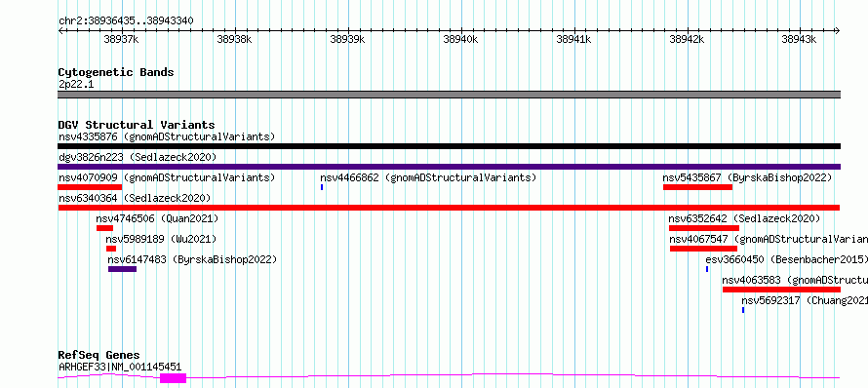Screen dimensions: 868x388
Task: Click the chr2:38936435..38943340 coordinate label
Action: click(126, 21)
